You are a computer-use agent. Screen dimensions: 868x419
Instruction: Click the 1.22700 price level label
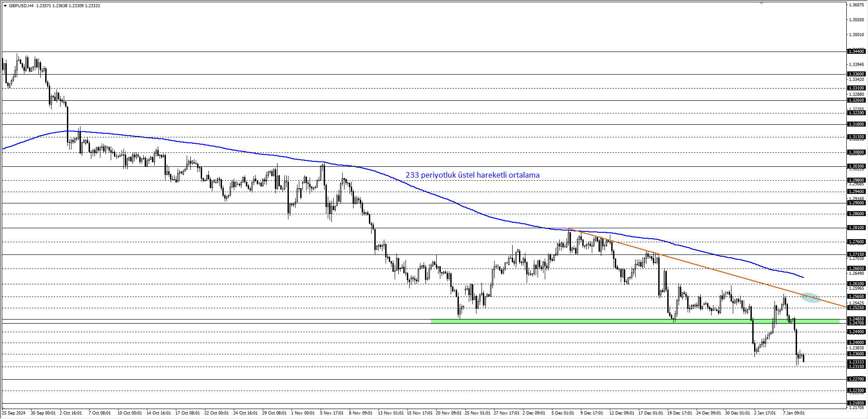pyautogui.click(x=856, y=379)
